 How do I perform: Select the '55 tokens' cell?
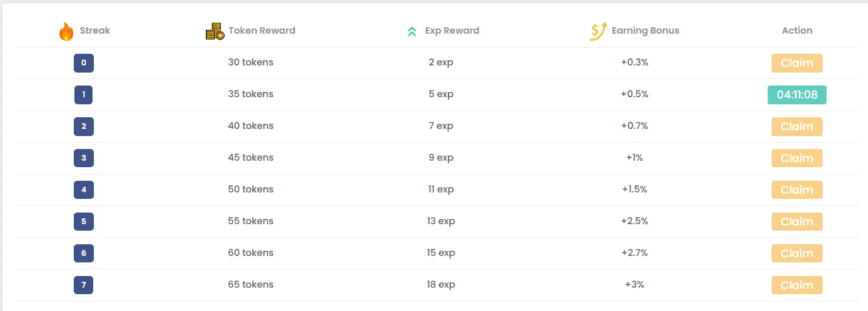click(x=250, y=222)
